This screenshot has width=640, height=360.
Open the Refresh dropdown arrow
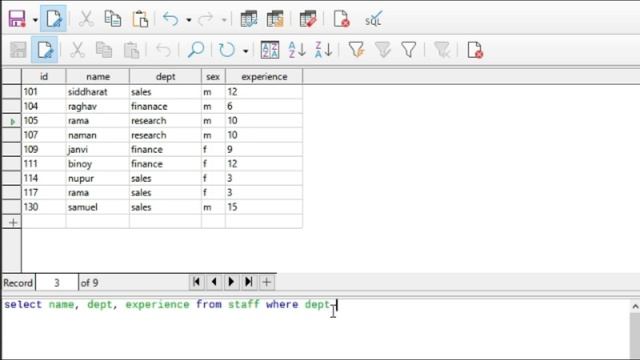pyautogui.click(x=245, y=51)
